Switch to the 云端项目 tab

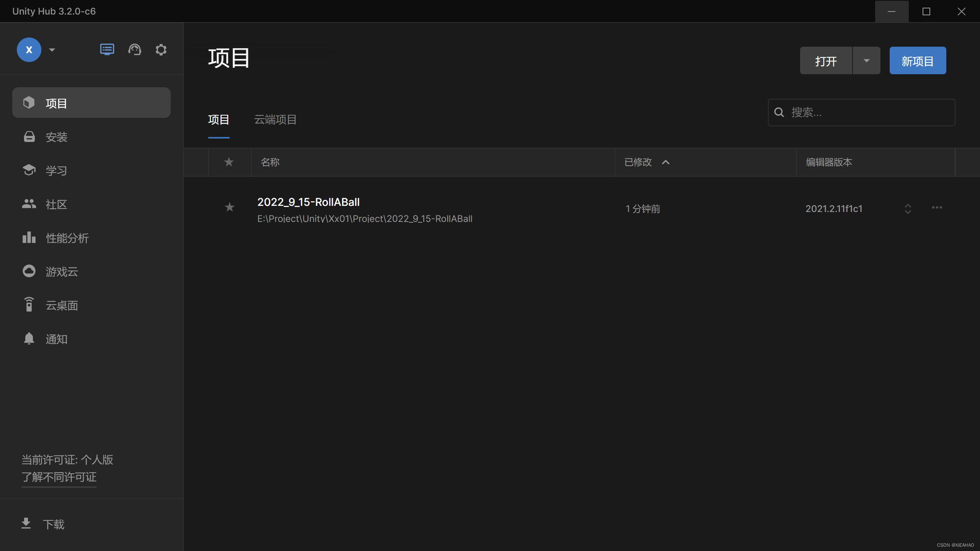[x=275, y=120]
